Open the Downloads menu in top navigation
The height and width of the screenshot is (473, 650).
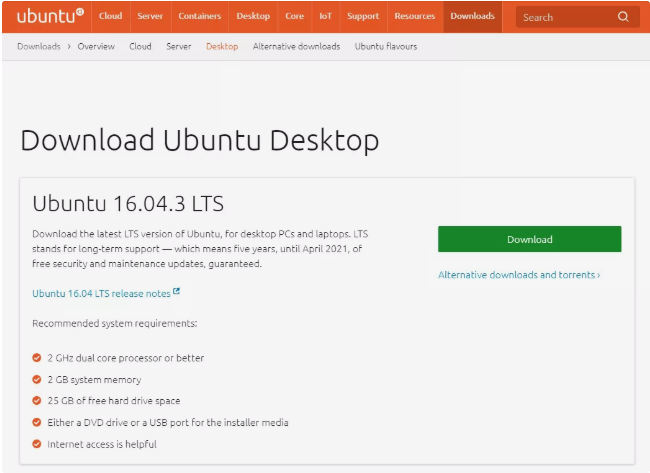(x=473, y=16)
